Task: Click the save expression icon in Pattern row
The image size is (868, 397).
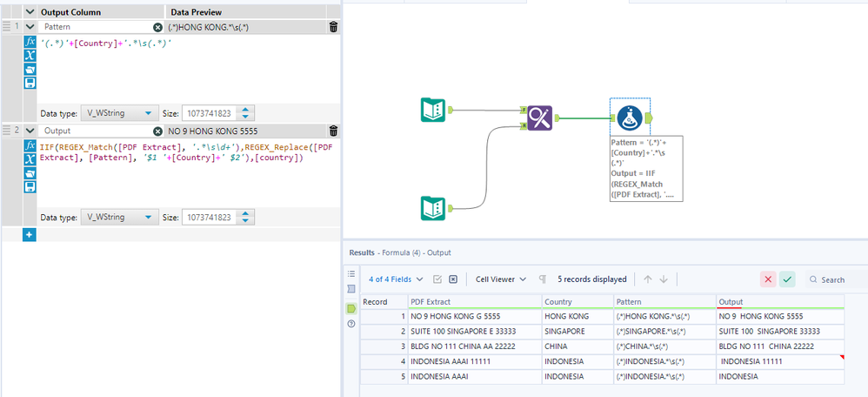Action: point(30,83)
